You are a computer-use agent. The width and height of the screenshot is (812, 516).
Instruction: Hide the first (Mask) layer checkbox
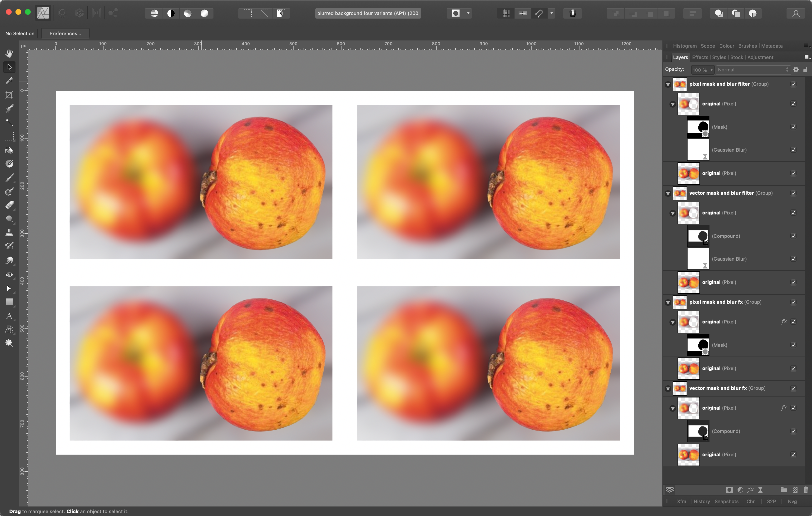[793, 127]
